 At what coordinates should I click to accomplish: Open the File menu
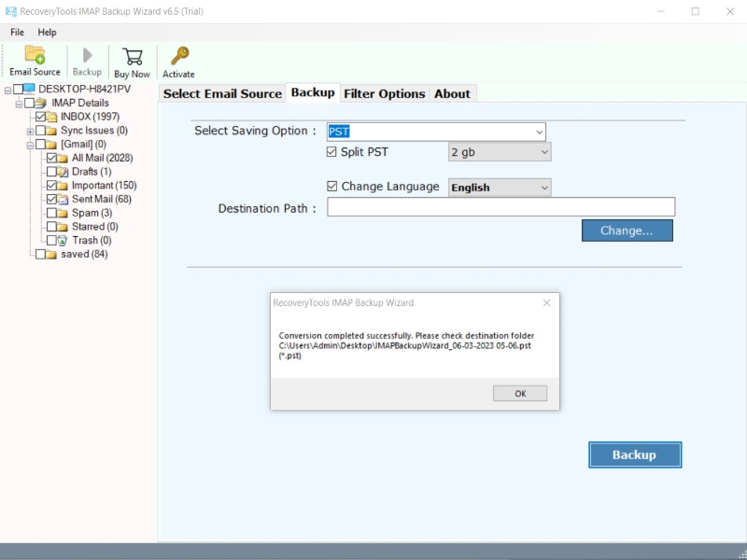point(17,33)
